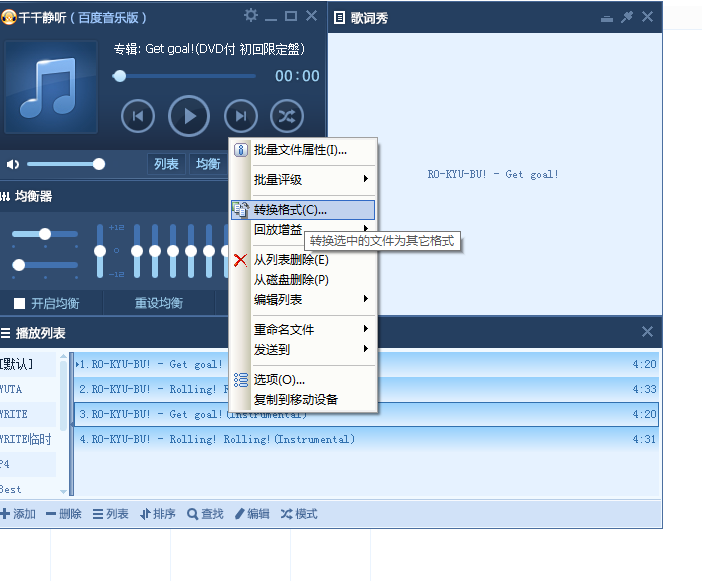The height and width of the screenshot is (581, 702).
Task: Click the 播放列表 header list icon
Action: pyautogui.click(x=5, y=333)
